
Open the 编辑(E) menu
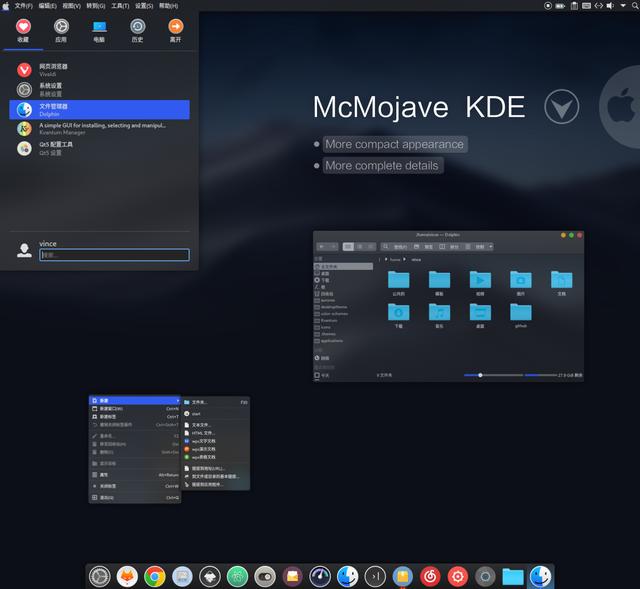tap(47, 6)
